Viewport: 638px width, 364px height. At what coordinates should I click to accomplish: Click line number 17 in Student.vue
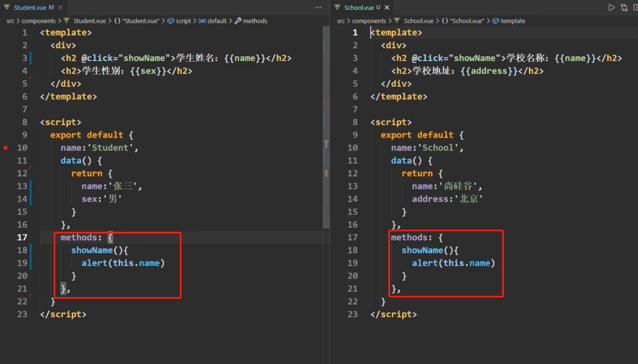coord(22,237)
